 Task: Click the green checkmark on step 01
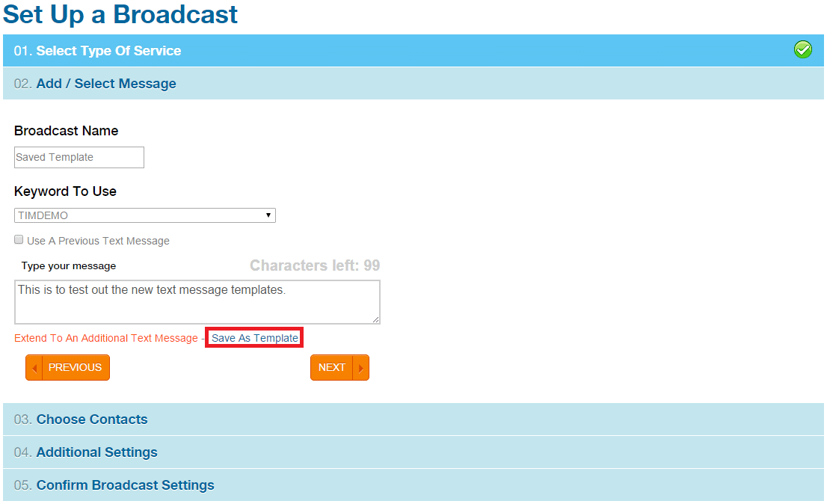(803, 49)
